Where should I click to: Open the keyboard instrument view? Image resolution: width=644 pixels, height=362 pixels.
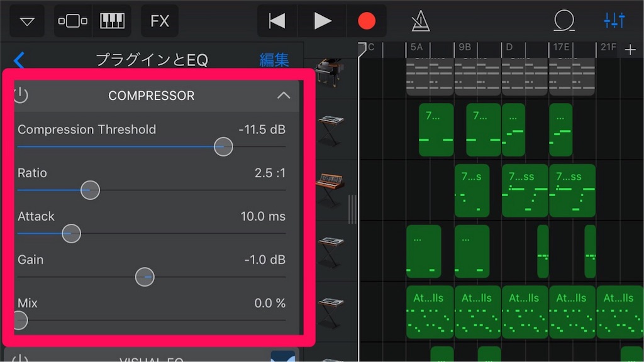pyautogui.click(x=112, y=21)
